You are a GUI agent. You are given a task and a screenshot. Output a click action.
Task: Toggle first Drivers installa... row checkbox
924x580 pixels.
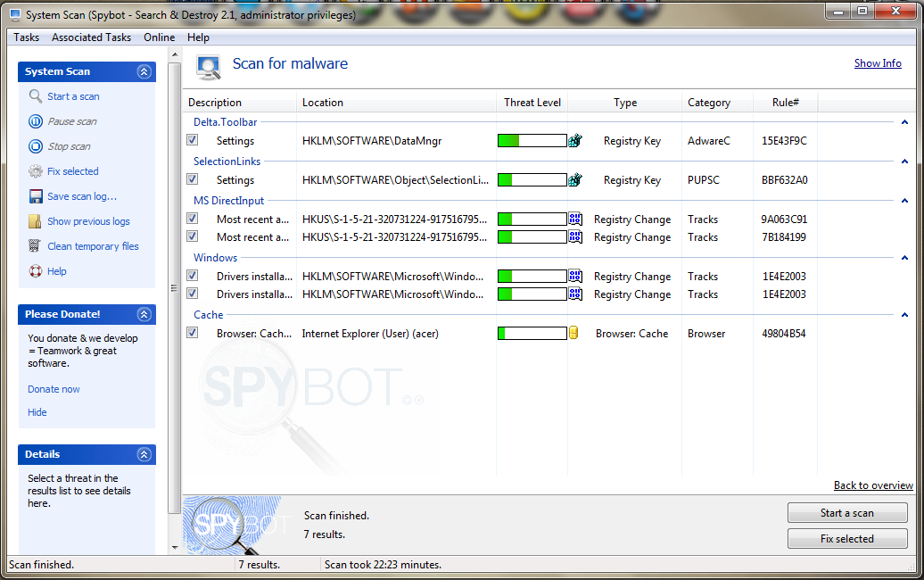coord(192,276)
